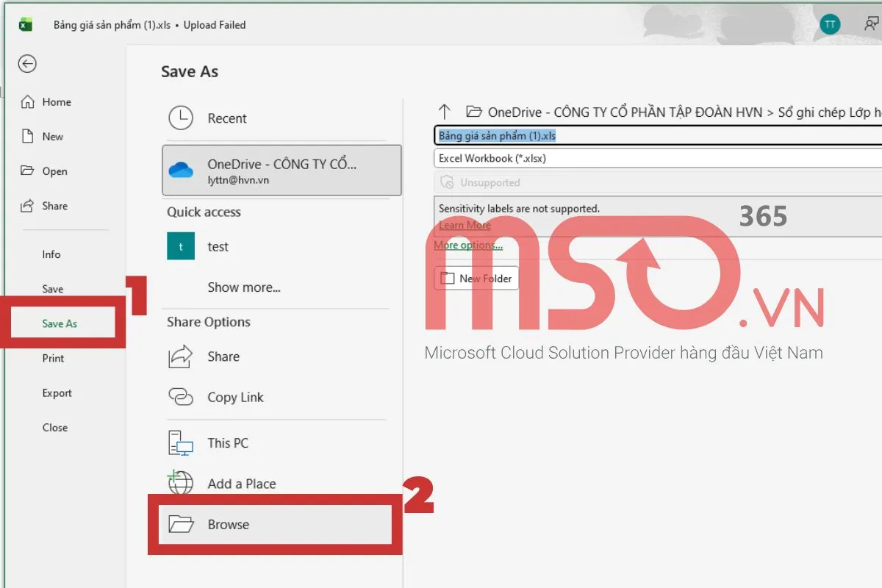
Task: Switch to the Info section
Action: pyautogui.click(x=51, y=254)
